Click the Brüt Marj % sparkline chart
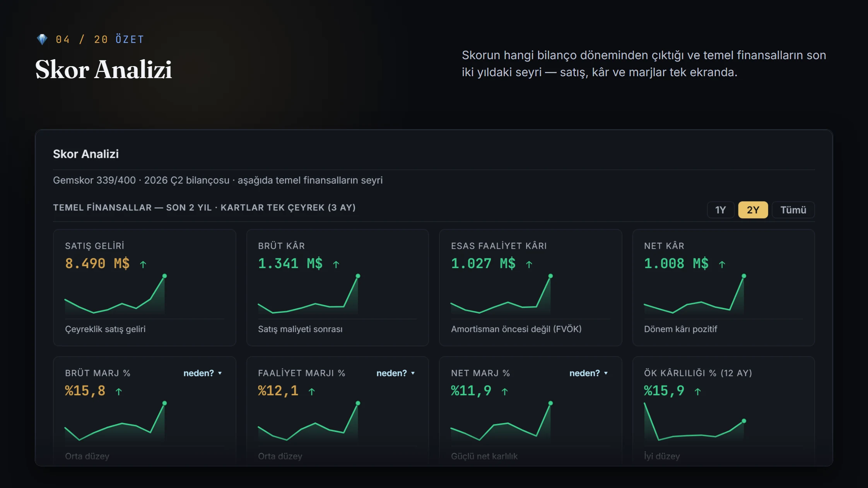Screen dimensions: 868x488 (x=115, y=422)
